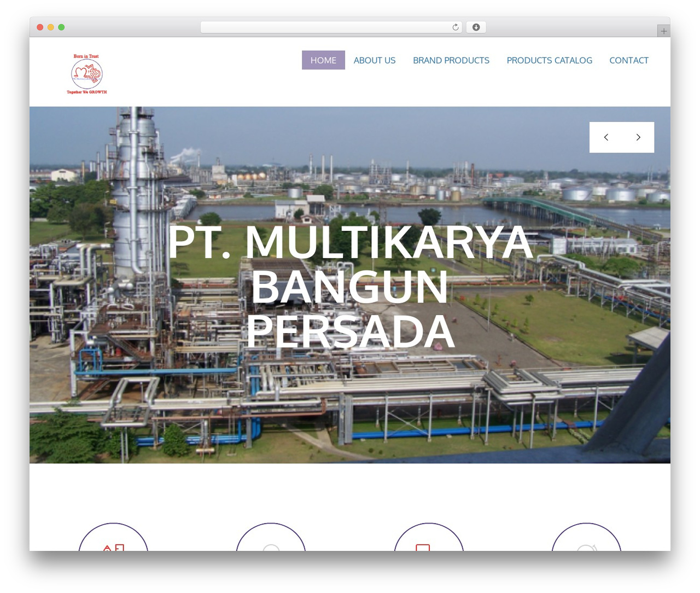Click the company logo in the header
This screenshot has width=700, height=593.
(x=86, y=74)
